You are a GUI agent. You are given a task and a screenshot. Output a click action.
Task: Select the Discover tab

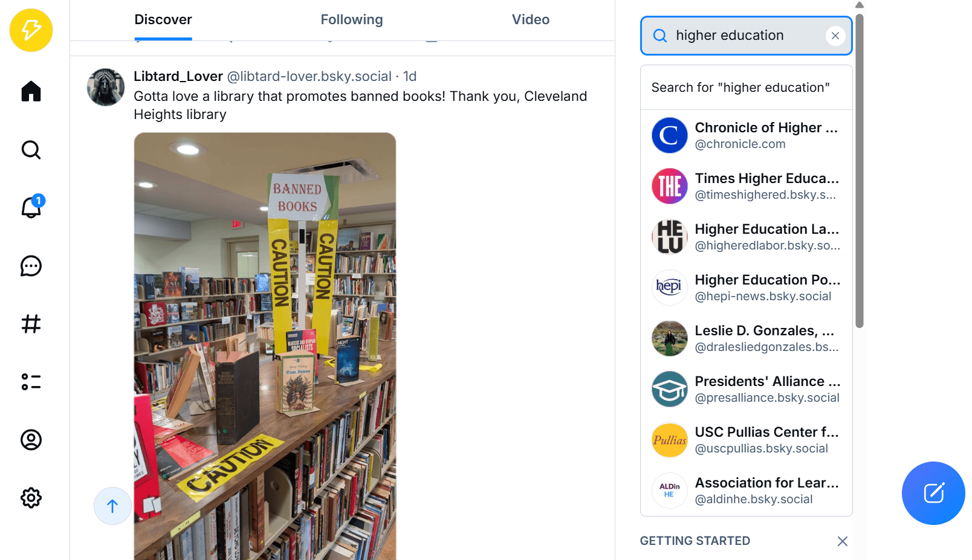[x=163, y=20]
